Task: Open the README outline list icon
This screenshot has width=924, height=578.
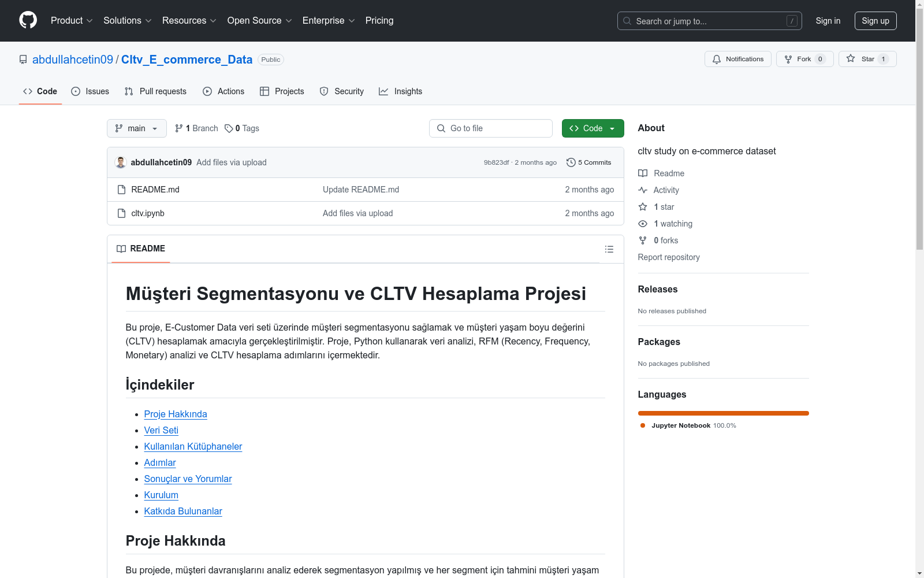Action: pos(609,249)
